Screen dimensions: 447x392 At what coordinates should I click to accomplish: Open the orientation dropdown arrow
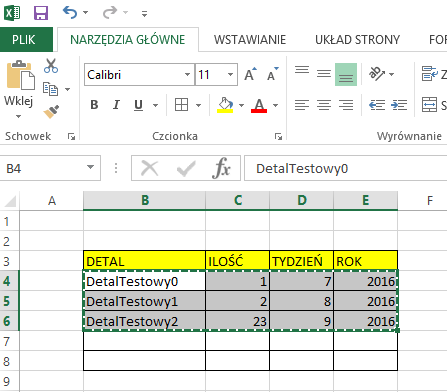pyautogui.click(x=392, y=74)
